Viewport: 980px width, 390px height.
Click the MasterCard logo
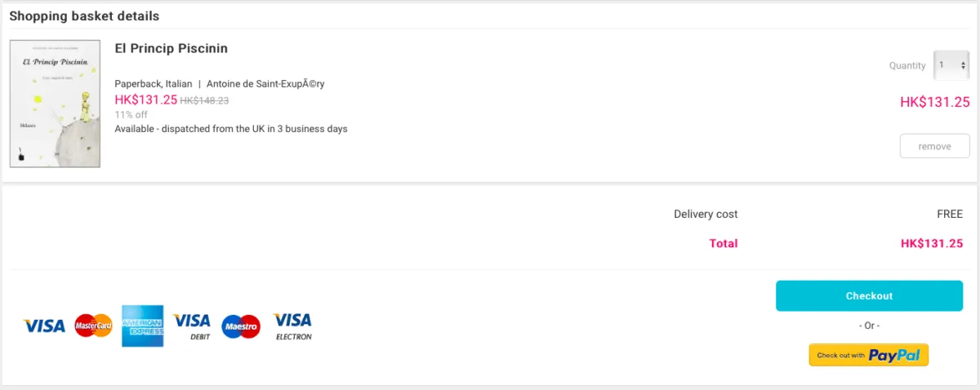93,326
